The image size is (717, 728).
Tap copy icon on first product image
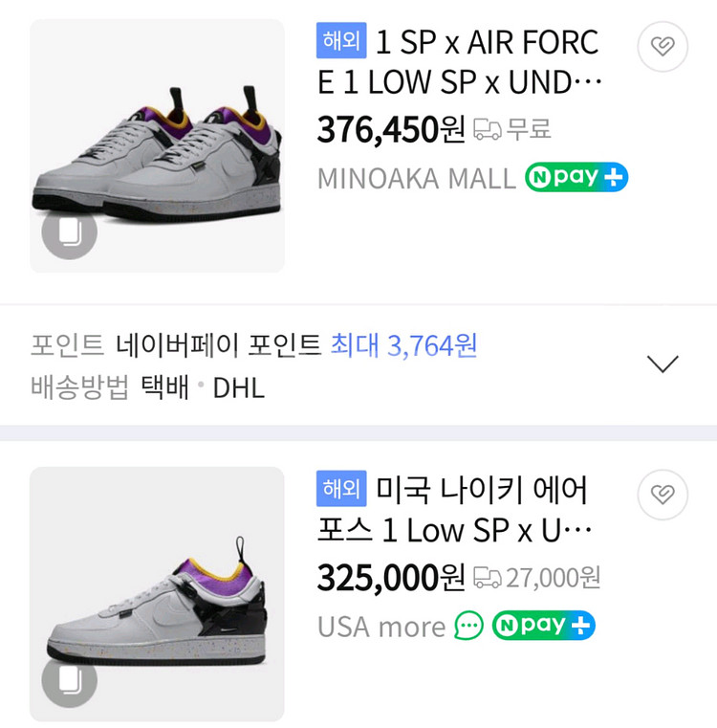point(70,232)
